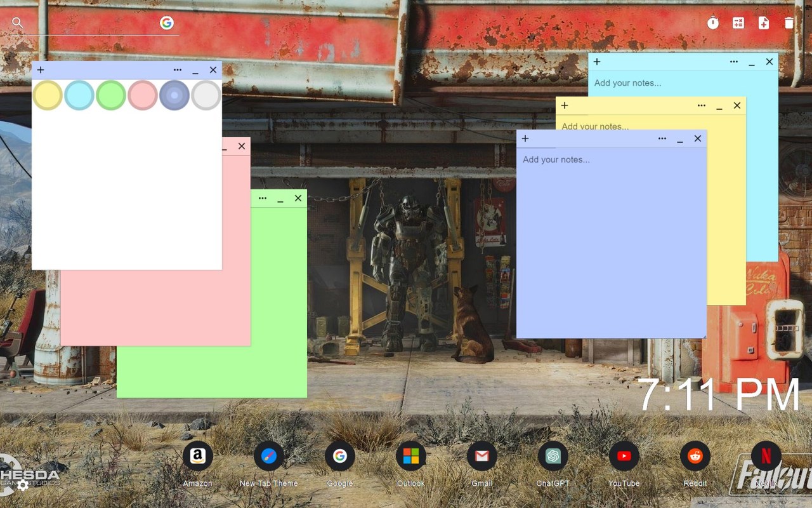812x508 pixels.
Task: Close the pink note
Action: (x=242, y=146)
